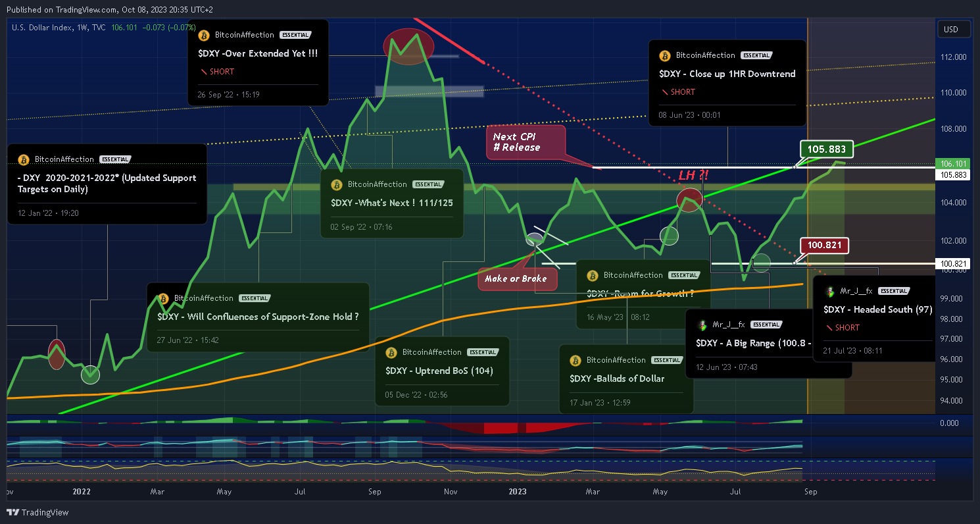The image size is (980, 524).
Task: Click avatar on 'Close up 1HR Downtrend' card
Action: [x=665, y=56]
